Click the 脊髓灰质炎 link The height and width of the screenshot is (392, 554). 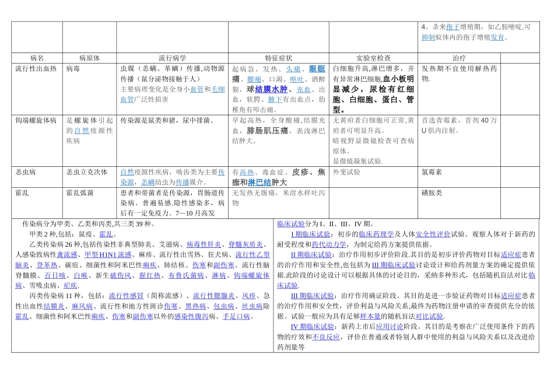point(246,244)
